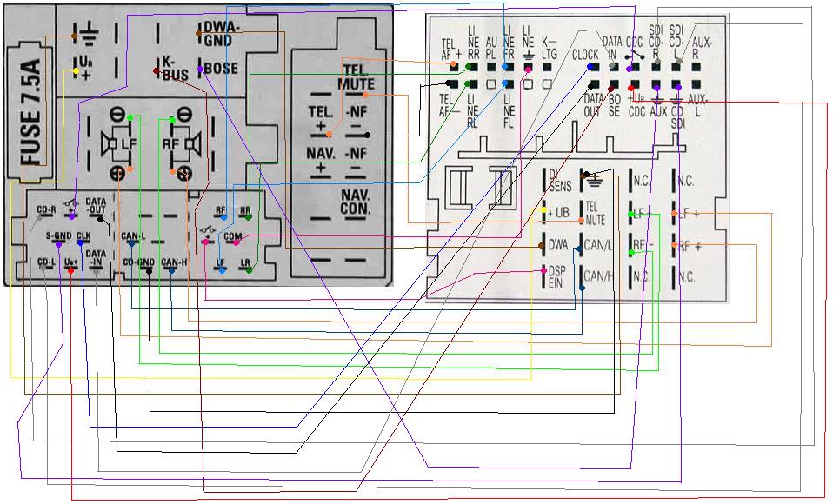This screenshot has width=833, height=504.
Task: Click the brown dot at DWA-GND pin
Action: (x=199, y=33)
